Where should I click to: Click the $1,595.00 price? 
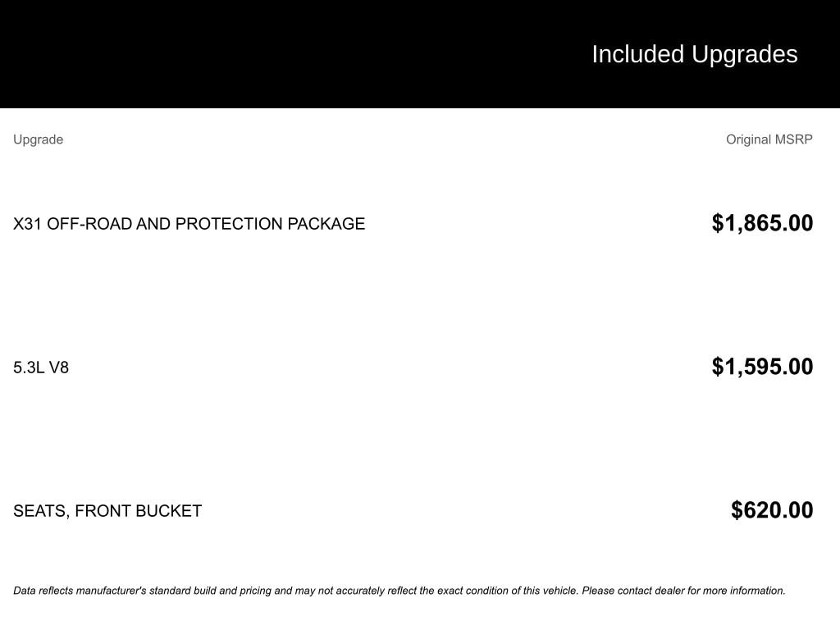click(x=762, y=367)
